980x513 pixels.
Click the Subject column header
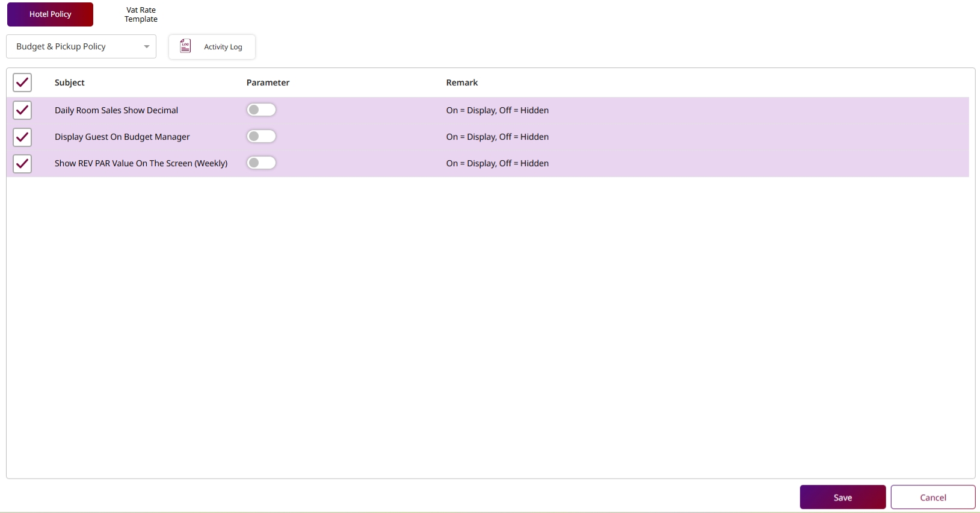tap(70, 82)
